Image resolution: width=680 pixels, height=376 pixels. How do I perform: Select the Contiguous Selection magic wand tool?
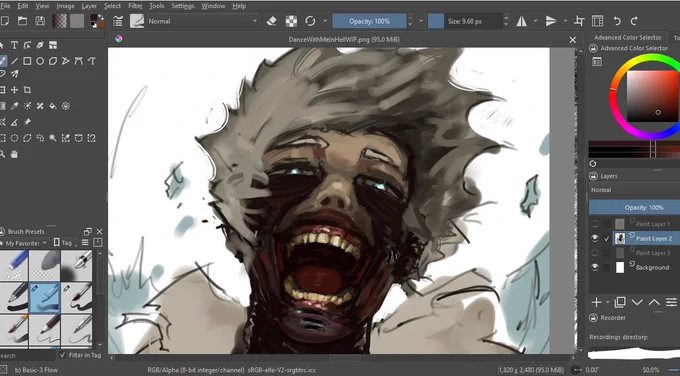53,138
